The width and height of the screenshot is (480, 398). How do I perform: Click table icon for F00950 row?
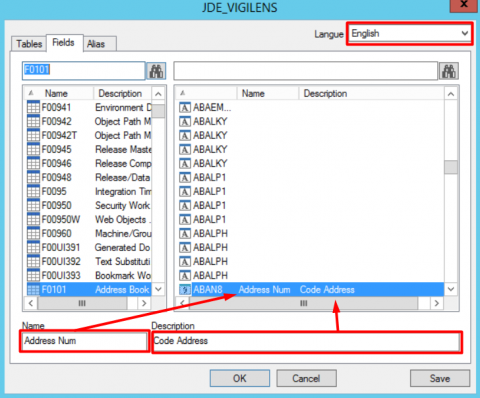(x=33, y=205)
